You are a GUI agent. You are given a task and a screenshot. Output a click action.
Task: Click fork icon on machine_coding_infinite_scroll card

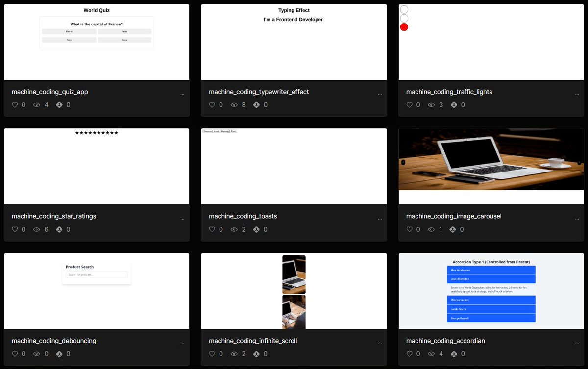point(256,354)
